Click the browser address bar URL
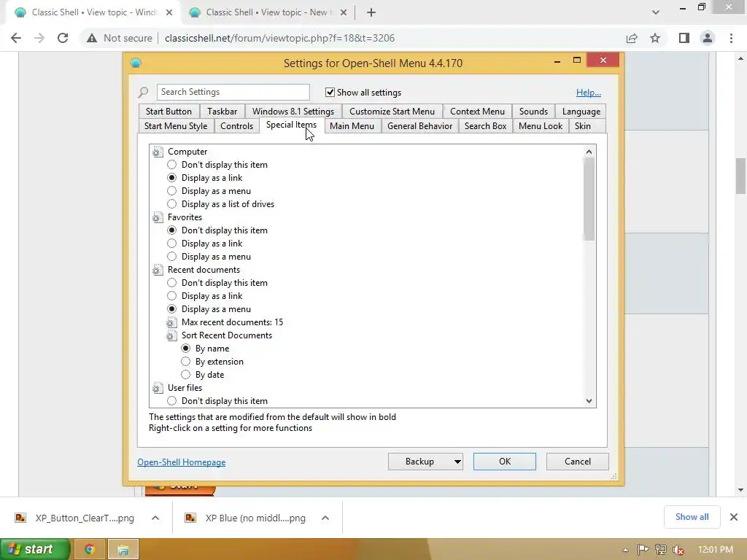Screen dimensions: 747x560 coord(279,38)
